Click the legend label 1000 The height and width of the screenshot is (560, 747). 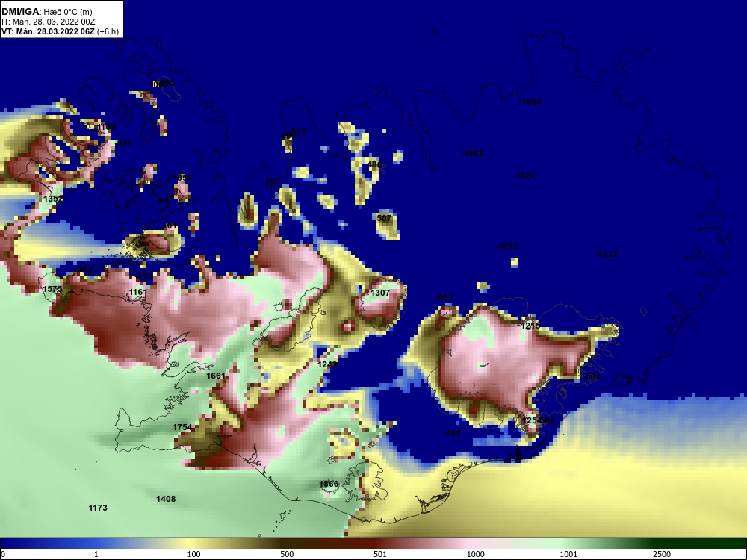click(475, 554)
